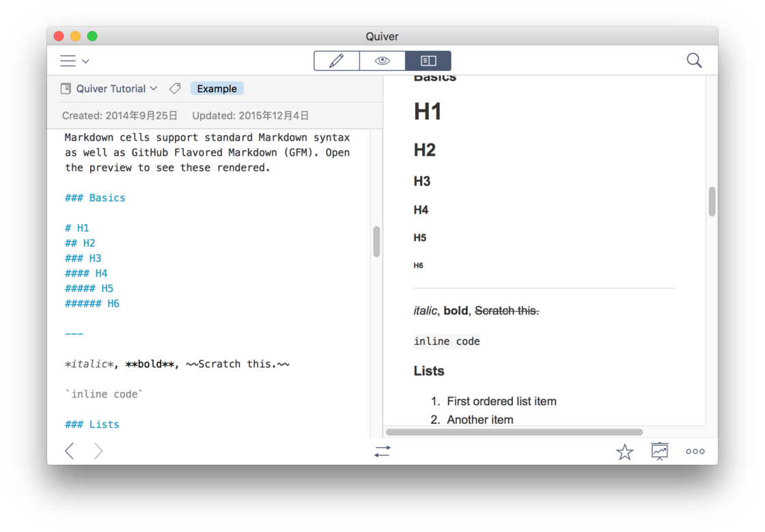Click the rendered H6 heading in preview
Screen dimensions: 765x532
(419, 266)
